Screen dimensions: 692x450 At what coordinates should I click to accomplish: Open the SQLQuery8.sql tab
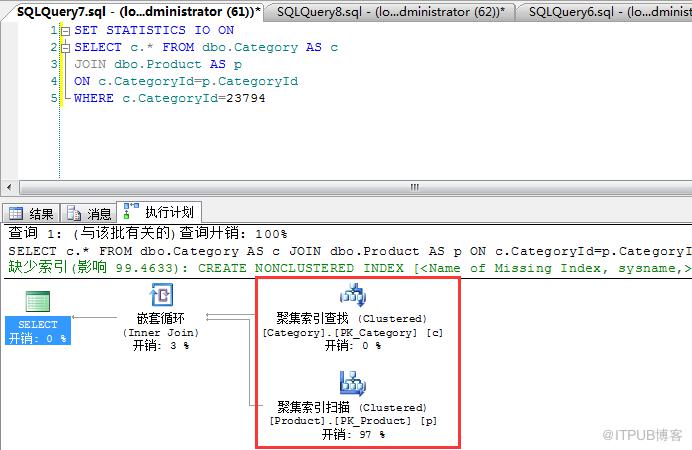point(391,11)
